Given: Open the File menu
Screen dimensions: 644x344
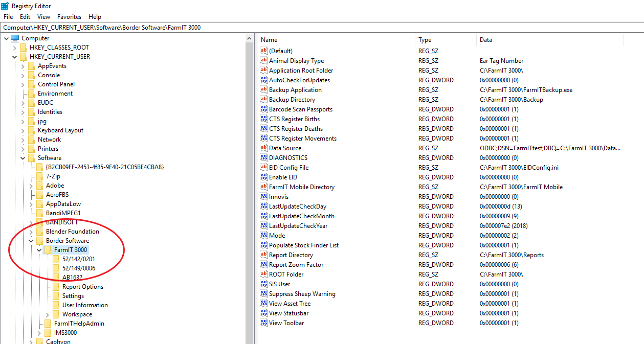Looking at the screenshot, I should click(x=8, y=17).
